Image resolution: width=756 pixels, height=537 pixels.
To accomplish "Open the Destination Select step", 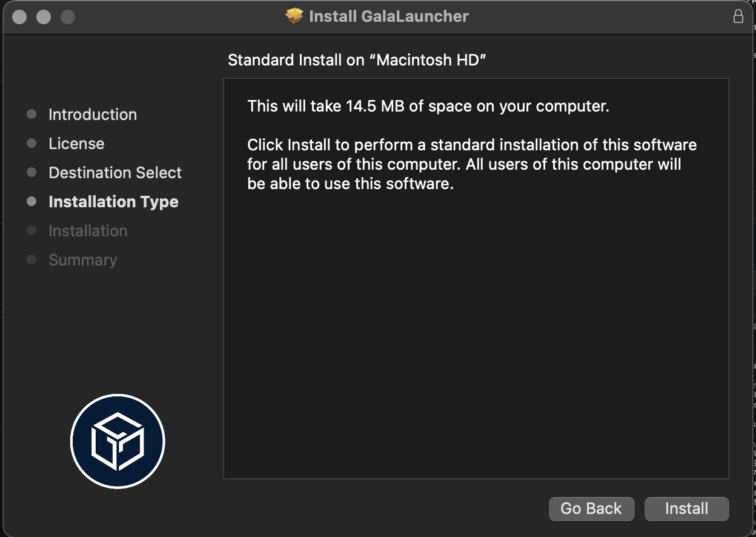I will pos(115,173).
